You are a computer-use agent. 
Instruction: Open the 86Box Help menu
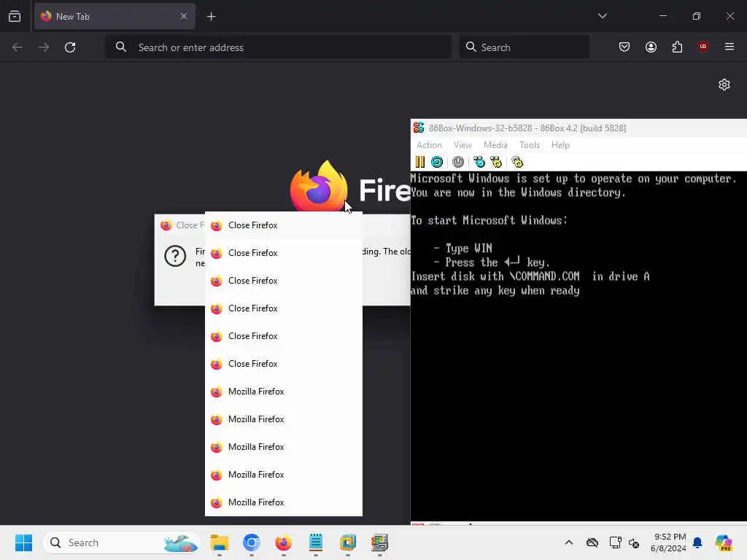click(560, 145)
